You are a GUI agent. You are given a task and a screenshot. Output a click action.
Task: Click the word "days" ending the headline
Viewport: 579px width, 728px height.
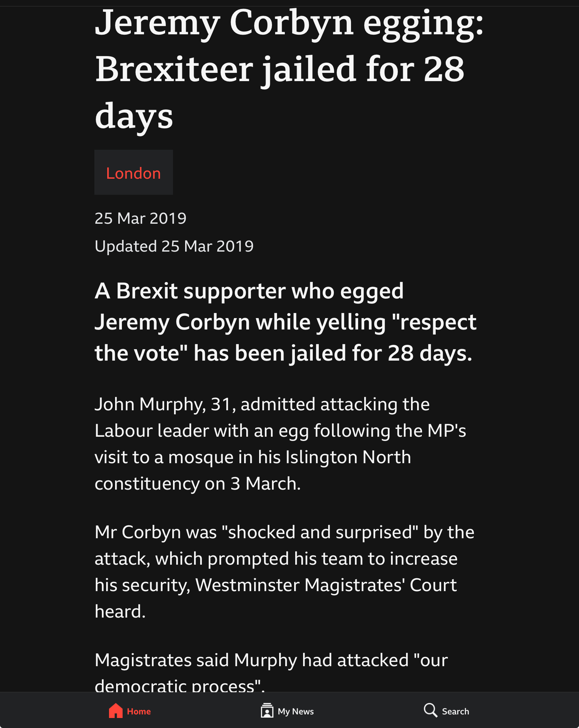coord(134,117)
